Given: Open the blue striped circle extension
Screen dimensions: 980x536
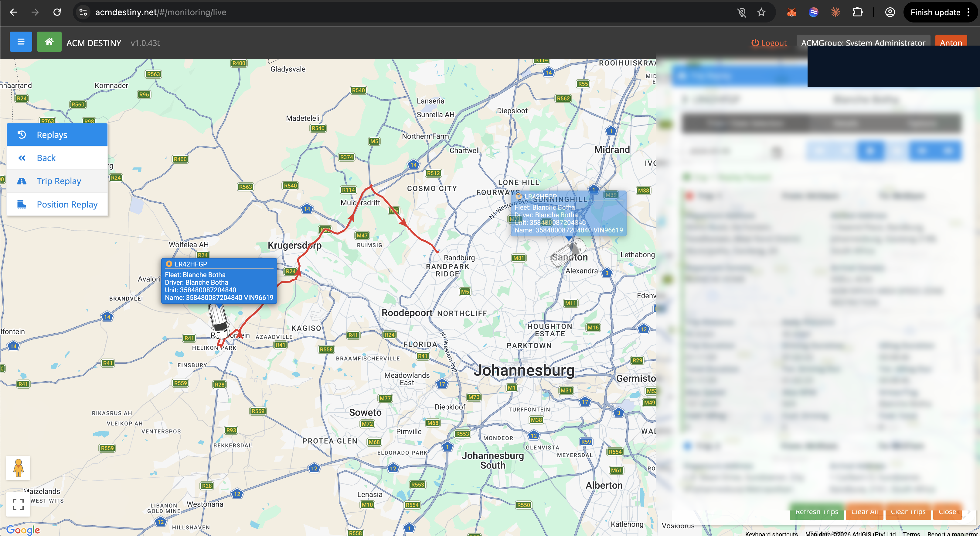Looking at the screenshot, I should click(x=813, y=12).
